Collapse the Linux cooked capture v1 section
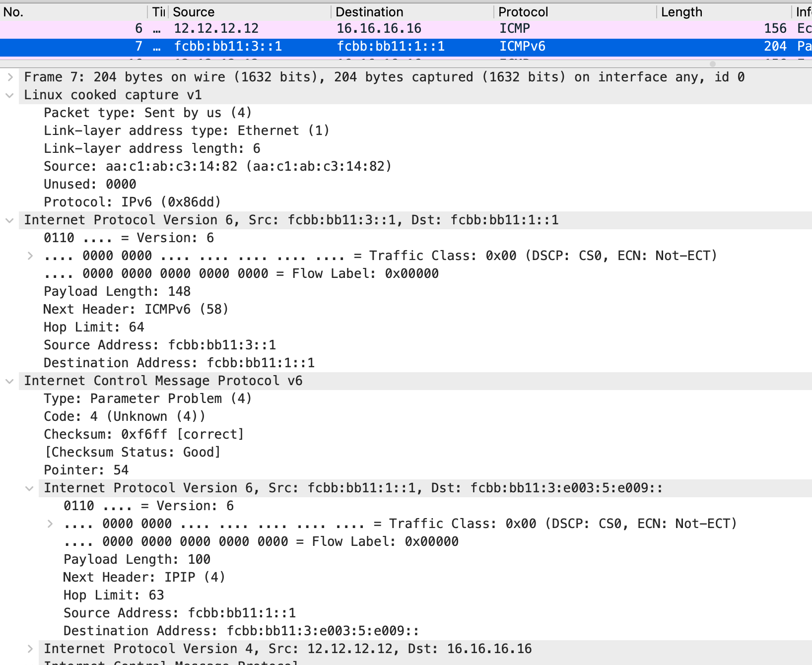Viewport: 812px width, 665px height. click(x=9, y=95)
